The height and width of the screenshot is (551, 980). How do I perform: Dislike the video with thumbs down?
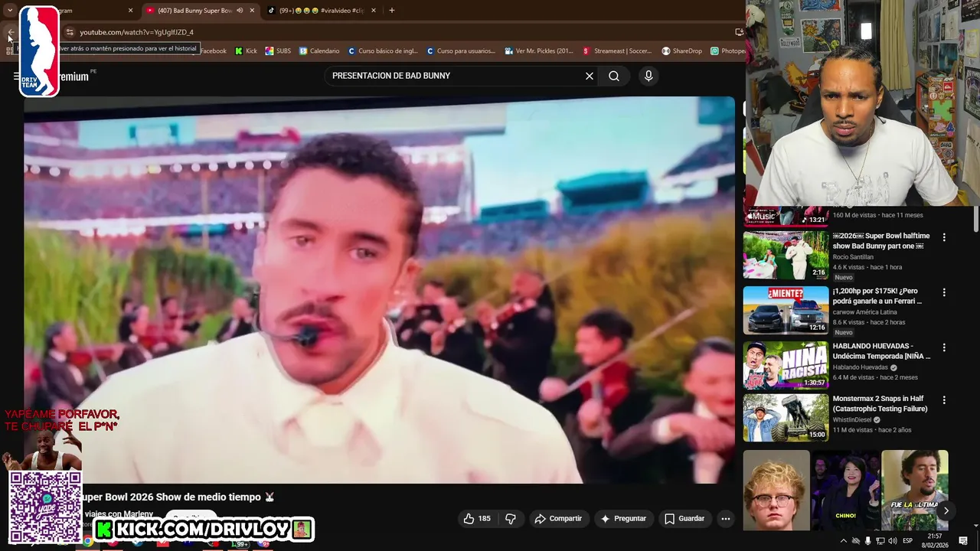pos(511,518)
